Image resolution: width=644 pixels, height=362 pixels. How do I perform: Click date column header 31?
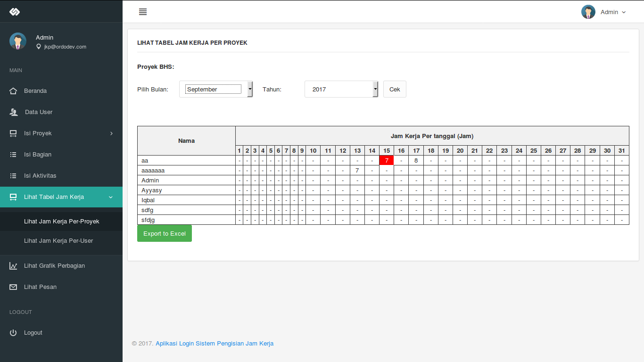point(622,150)
